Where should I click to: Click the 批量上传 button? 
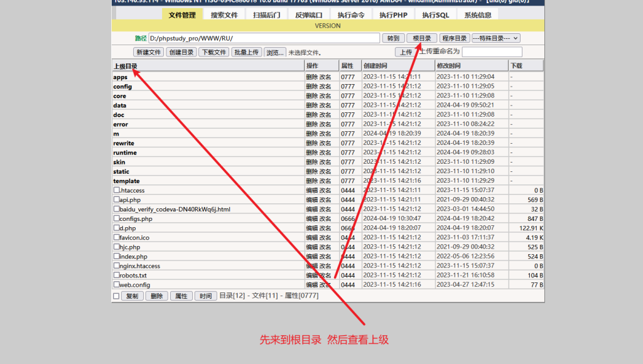point(247,52)
